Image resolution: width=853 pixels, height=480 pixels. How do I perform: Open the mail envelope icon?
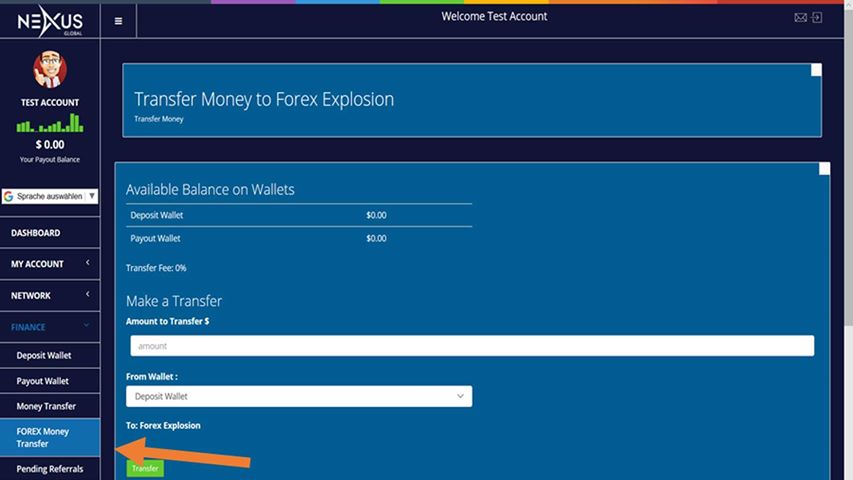800,17
